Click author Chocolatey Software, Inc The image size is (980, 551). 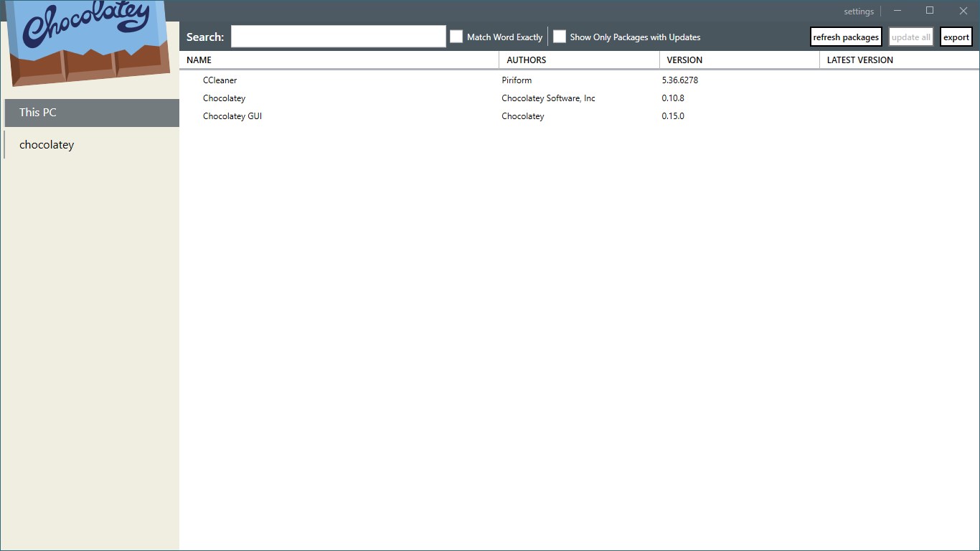pos(548,98)
